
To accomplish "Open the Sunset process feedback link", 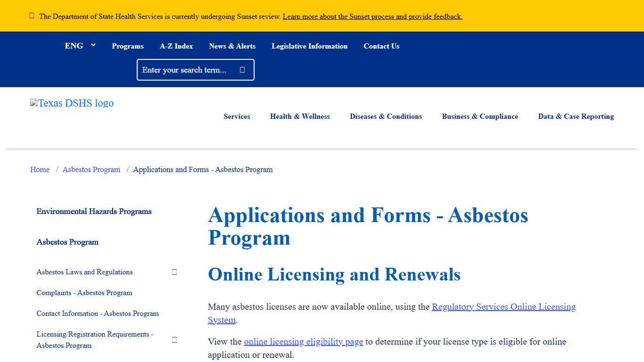I will pyautogui.click(x=372, y=16).
